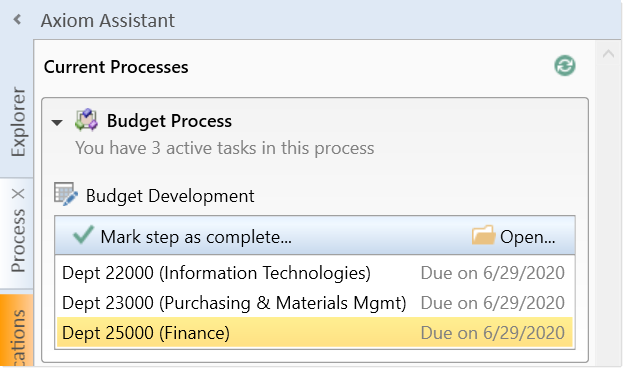Select Dept 23000 Purchasing & Materials Mgmt
The width and height of the screenshot is (625, 370).
coord(314,303)
